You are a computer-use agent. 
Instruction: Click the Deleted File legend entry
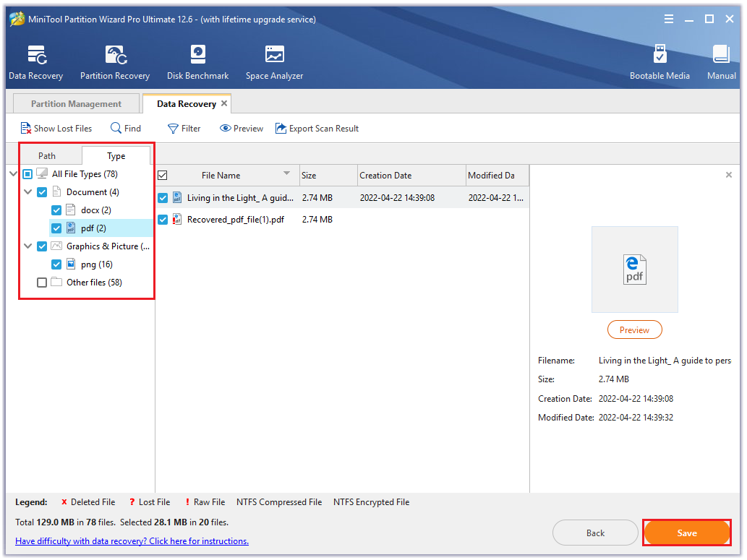coord(88,502)
